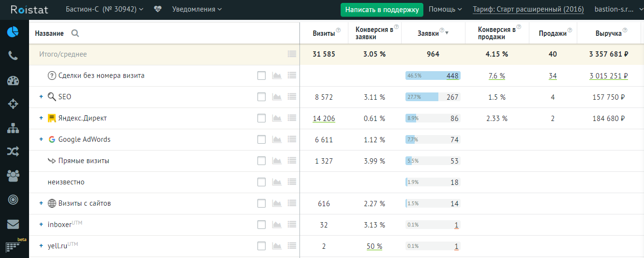The width and height of the screenshot is (644, 258).
Task: Click the heartbeat health icon in header
Action: (x=158, y=9)
